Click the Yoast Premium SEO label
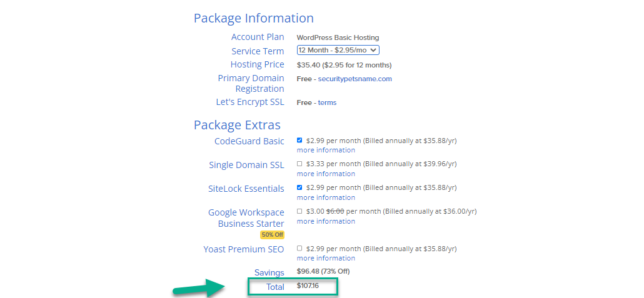Viewport: 644px width, 298px height. tap(244, 249)
